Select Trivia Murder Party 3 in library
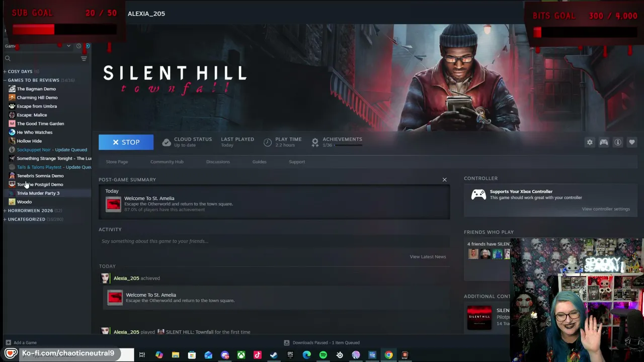The image size is (644, 362). [x=38, y=193]
